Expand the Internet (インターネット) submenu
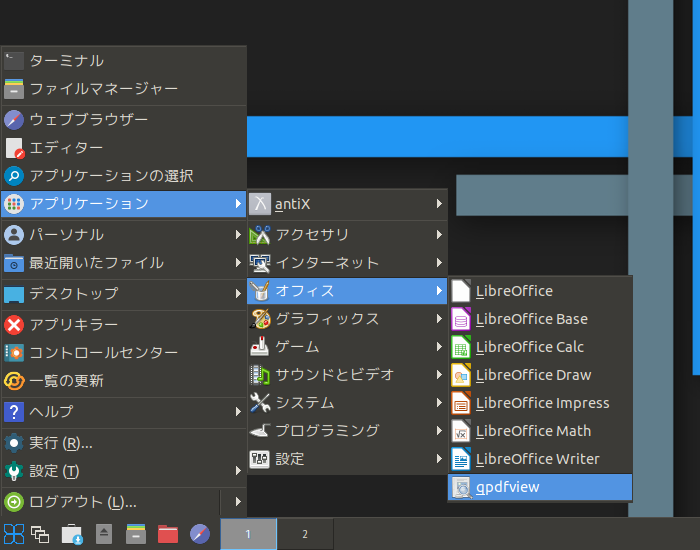Image resolution: width=700 pixels, height=550 pixels. coord(347,263)
